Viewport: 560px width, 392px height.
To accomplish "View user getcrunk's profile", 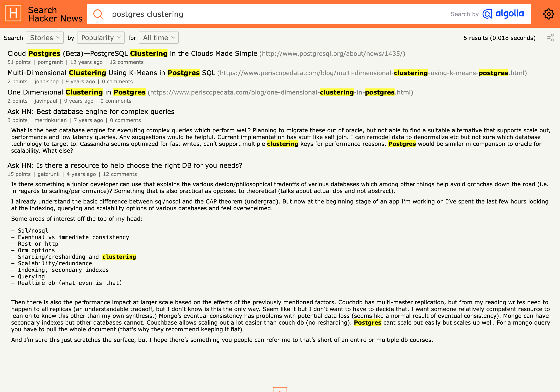I will (49, 174).
